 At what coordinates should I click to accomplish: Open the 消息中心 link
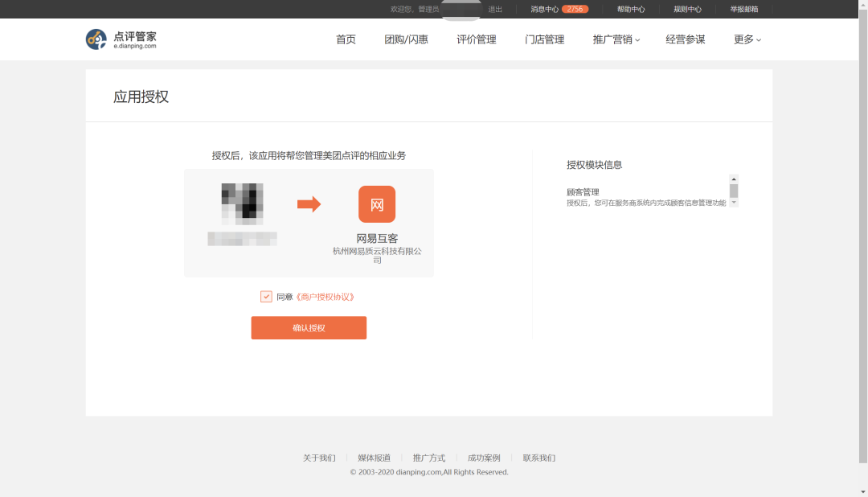[544, 9]
